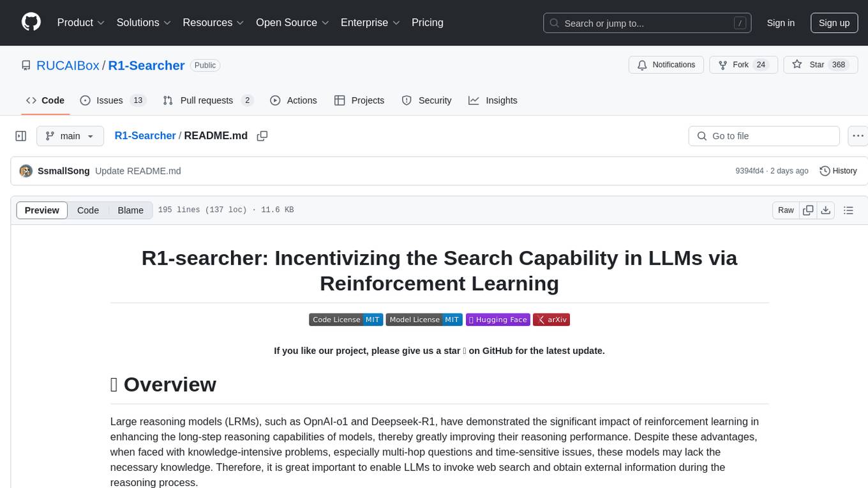Expand the Resources menu
The width and height of the screenshot is (868, 488).
(x=213, y=22)
